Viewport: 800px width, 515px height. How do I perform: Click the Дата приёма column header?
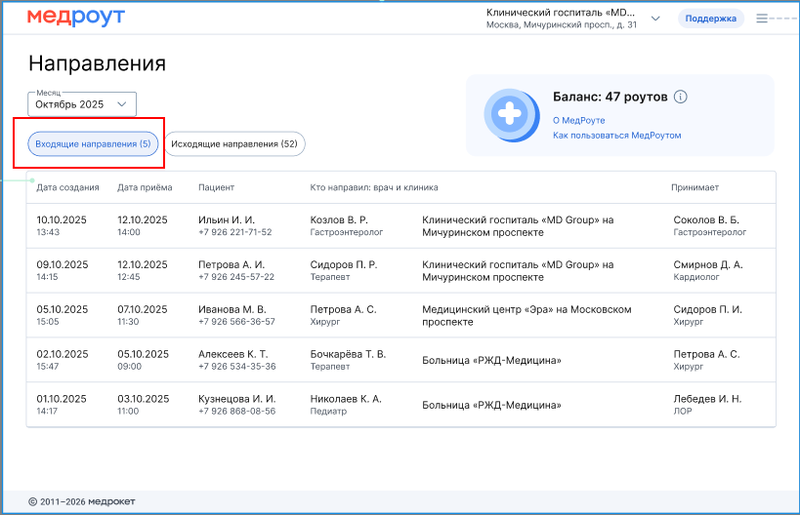pyautogui.click(x=144, y=187)
